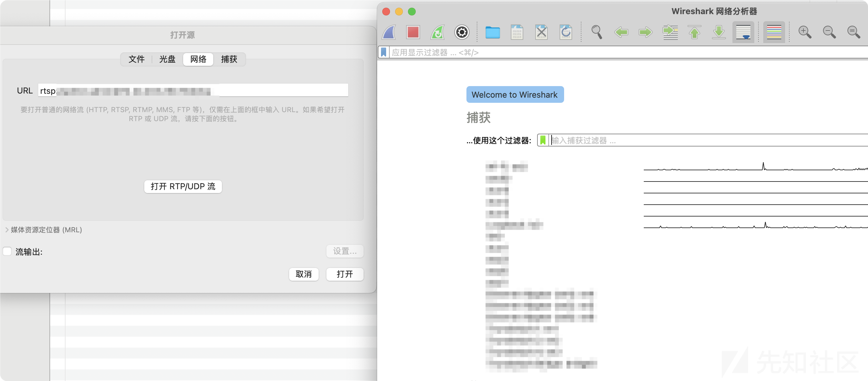Find a packet using magnifier icon
The width and height of the screenshot is (868, 381).
(597, 32)
